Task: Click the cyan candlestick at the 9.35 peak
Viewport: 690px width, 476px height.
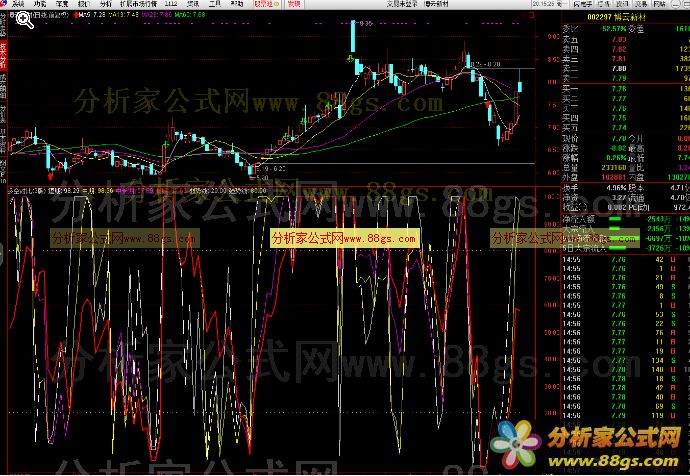Action: tap(353, 37)
